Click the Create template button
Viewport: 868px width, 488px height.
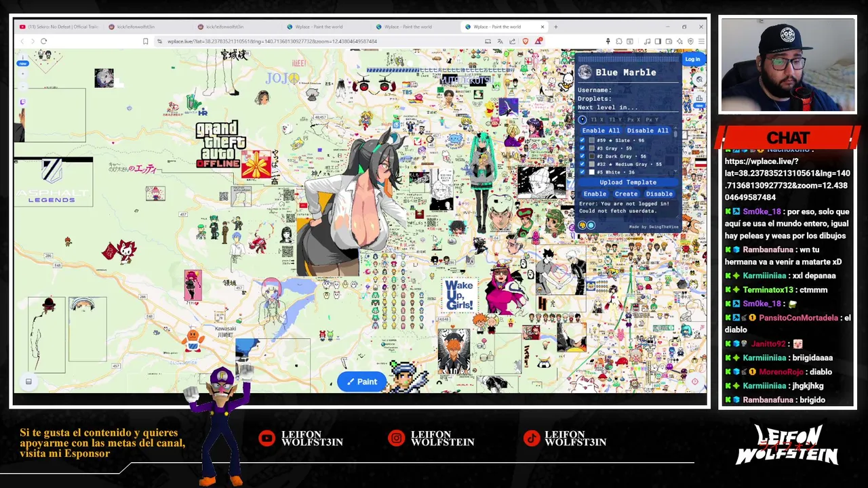(626, 194)
